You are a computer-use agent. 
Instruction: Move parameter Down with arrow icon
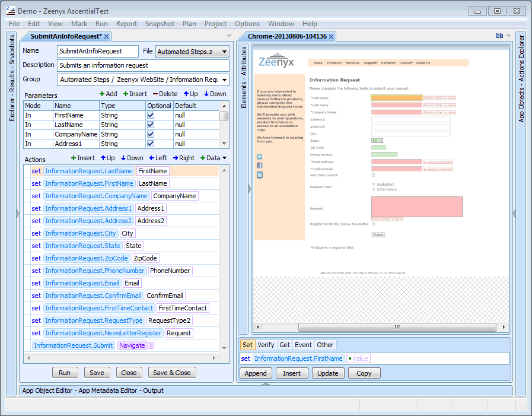[206, 94]
